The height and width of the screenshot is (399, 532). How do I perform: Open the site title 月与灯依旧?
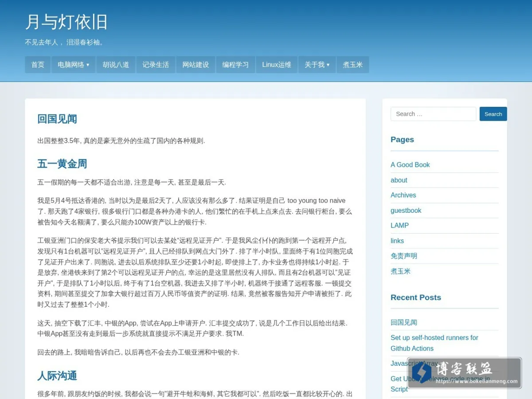click(x=66, y=22)
